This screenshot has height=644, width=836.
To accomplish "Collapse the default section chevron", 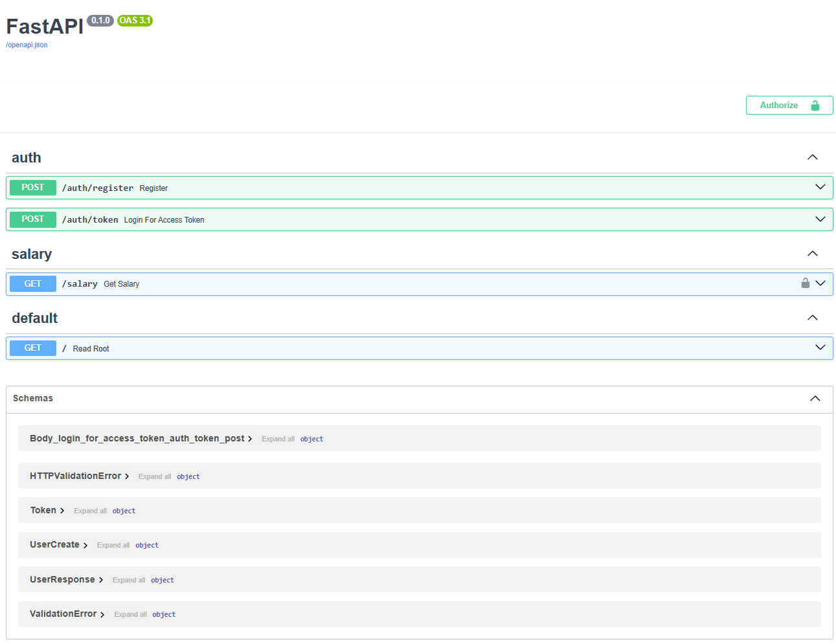I will (813, 318).
